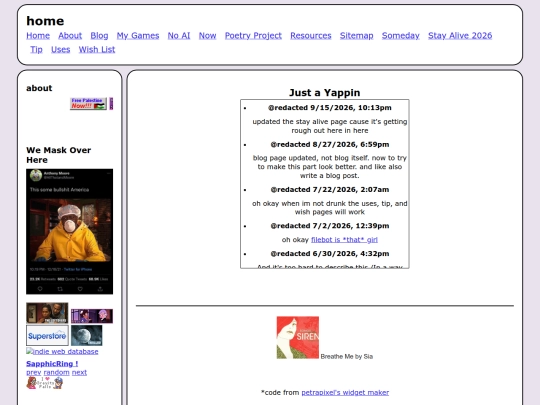Open the Now page link
Screen dimensions: 540x405
[x=207, y=36]
